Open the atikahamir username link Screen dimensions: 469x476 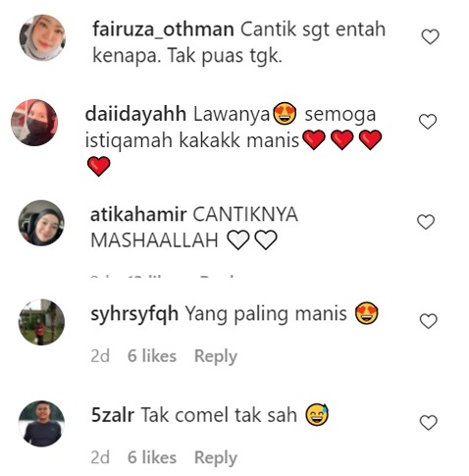pyautogui.click(x=138, y=215)
